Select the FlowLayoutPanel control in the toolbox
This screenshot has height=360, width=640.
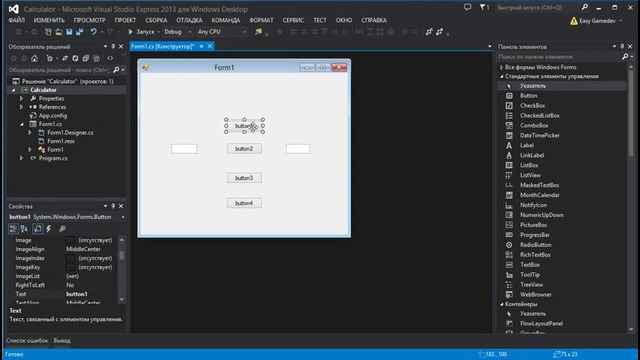coord(541,323)
